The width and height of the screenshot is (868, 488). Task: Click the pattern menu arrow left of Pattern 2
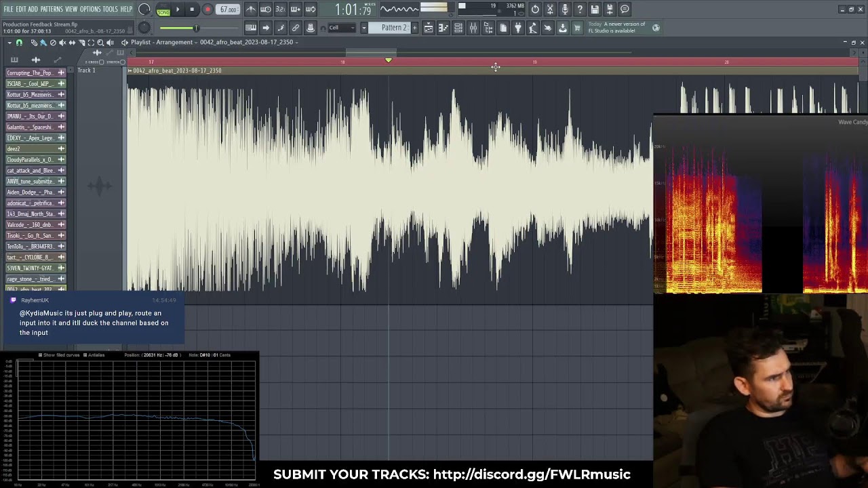pyautogui.click(x=363, y=28)
